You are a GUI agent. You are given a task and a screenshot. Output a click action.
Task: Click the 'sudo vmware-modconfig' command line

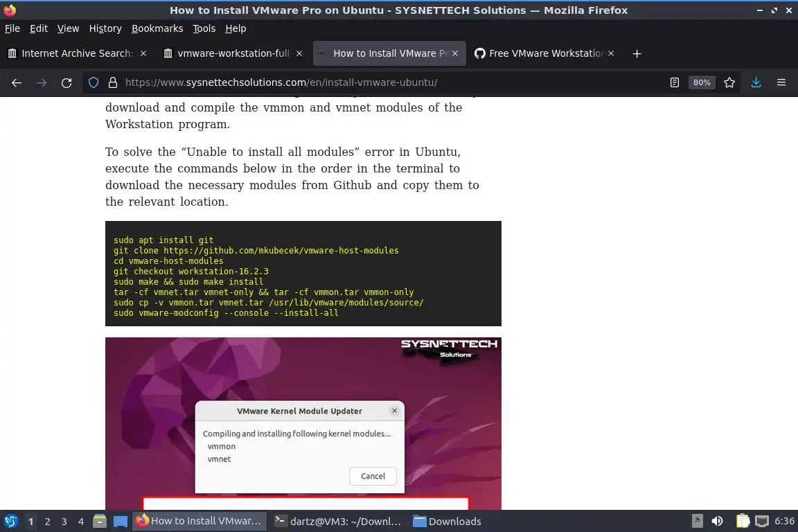point(226,312)
